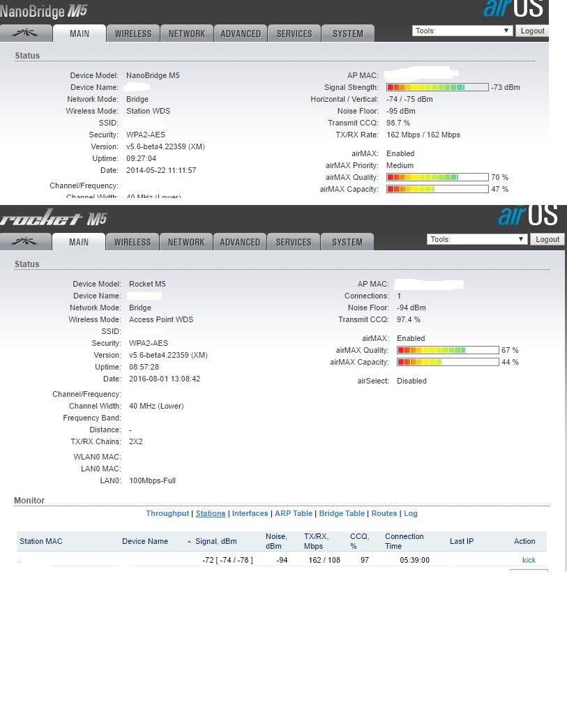Select the 05:39:00 connection time cell
Viewport: 567px width, 728px height.
point(415,560)
